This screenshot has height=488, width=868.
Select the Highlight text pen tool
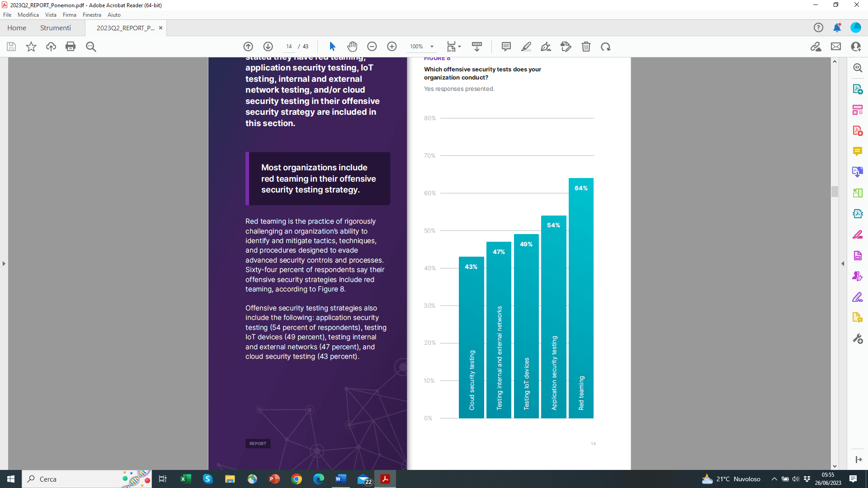click(x=526, y=47)
